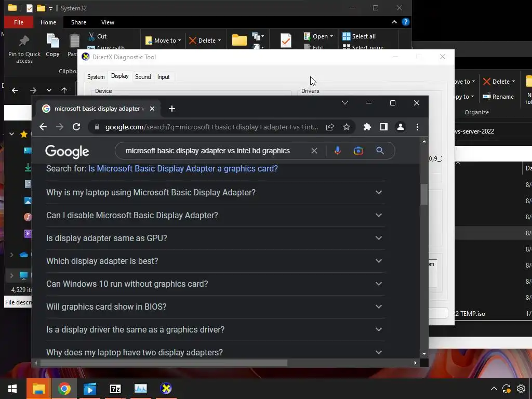Image resolution: width=532 pixels, height=399 pixels.
Task: Click the Chrome address bar URL
Action: (x=212, y=127)
